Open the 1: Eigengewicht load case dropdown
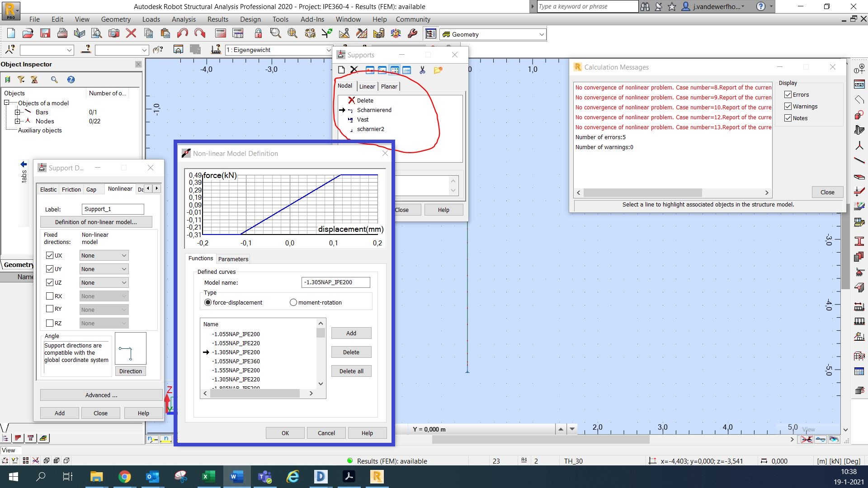 [329, 50]
